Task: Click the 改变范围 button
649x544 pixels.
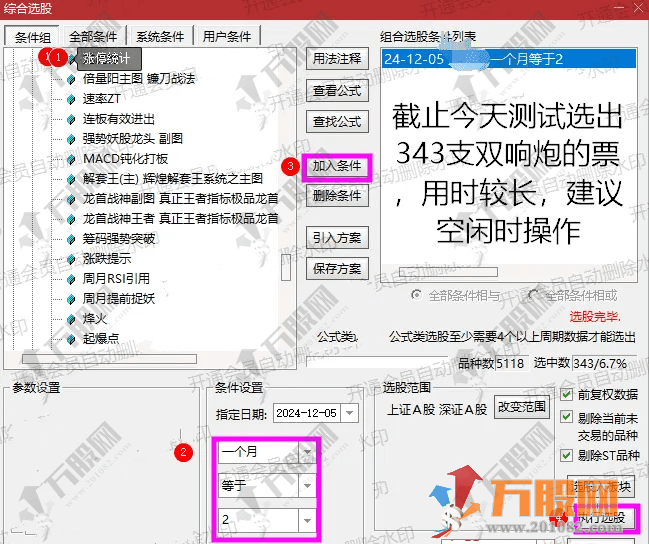Action: (522, 407)
